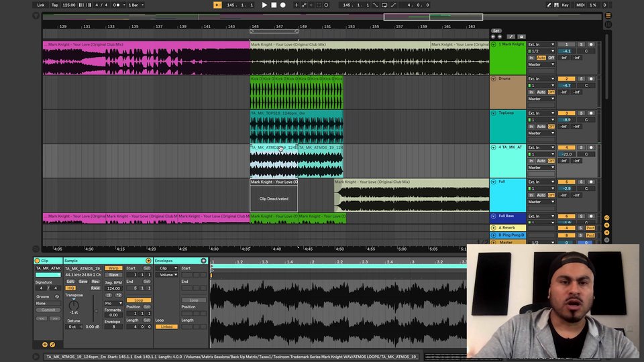Toggle the Envelopes box show/hide icon
This screenshot has width=644, height=362.
point(204,261)
